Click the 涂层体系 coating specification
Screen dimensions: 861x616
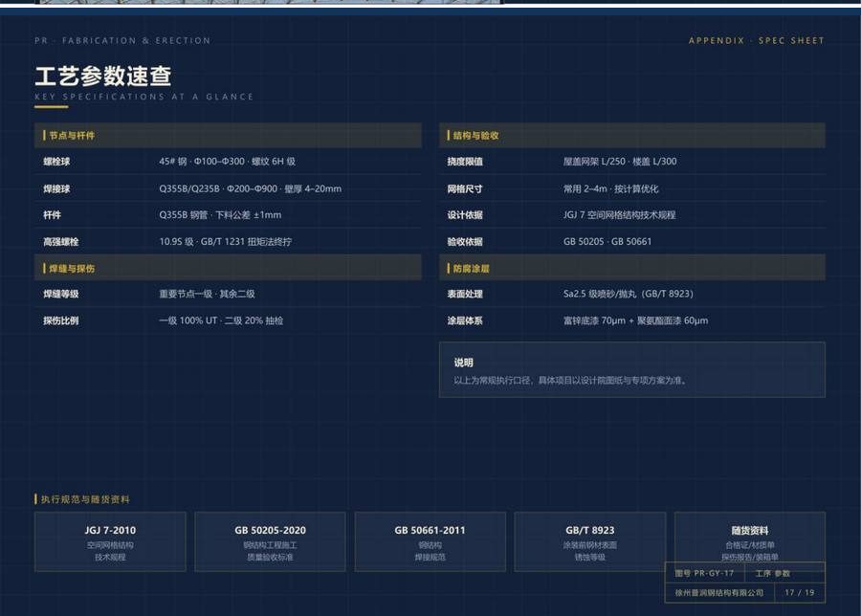tap(635, 320)
